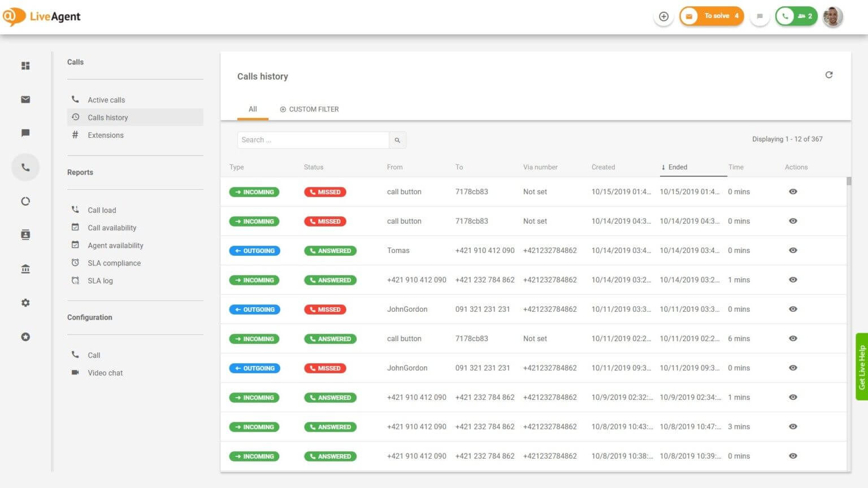
Task: Add a Custom Filter
Action: 309,110
